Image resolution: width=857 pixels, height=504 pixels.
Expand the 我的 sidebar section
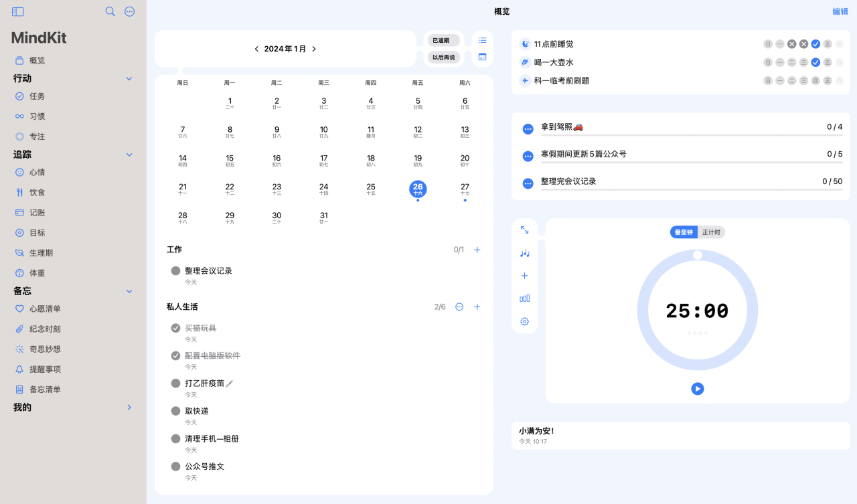pos(129,408)
